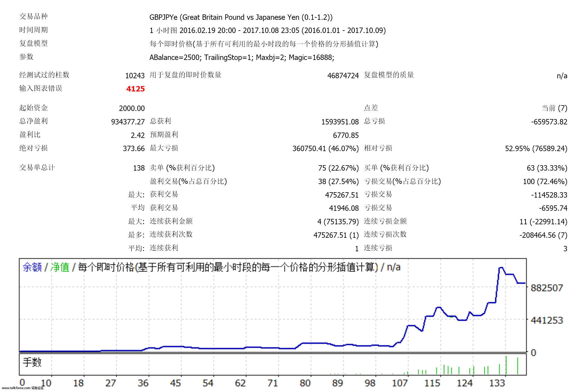This screenshot has width=588, height=391.
Task: Click the loss trades value 100 (72.46%)
Action: tap(545, 181)
